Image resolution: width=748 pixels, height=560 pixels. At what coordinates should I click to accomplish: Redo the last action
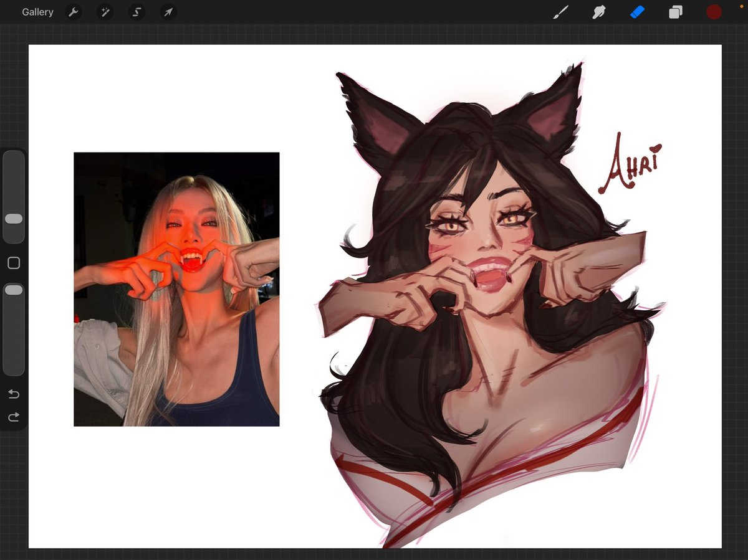coord(14,417)
